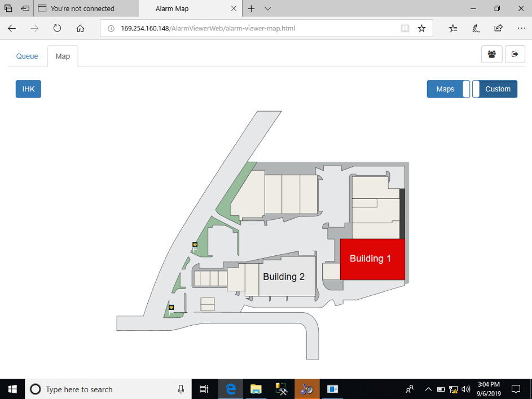Close the Alarm Map tab
The image size is (532, 399).
[234, 8]
